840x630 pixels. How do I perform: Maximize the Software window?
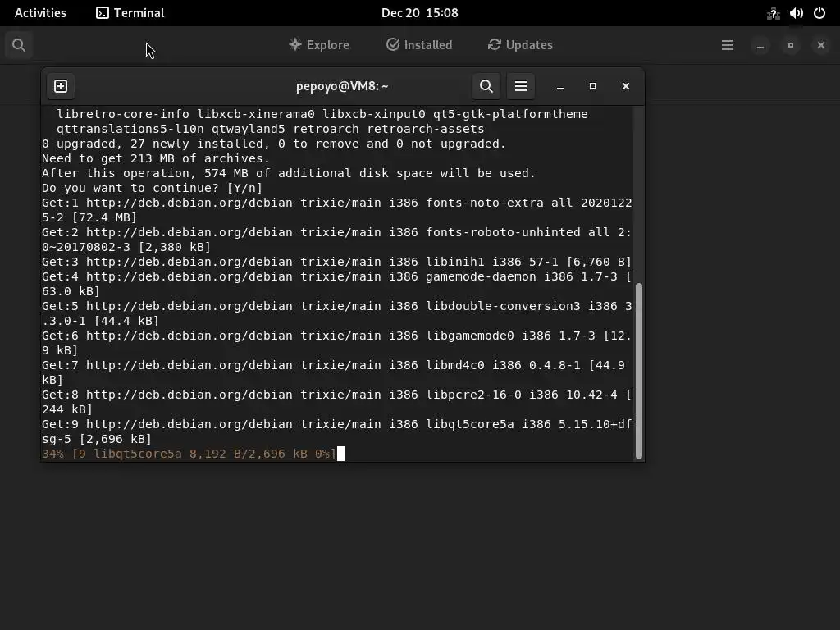pos(790,46)
